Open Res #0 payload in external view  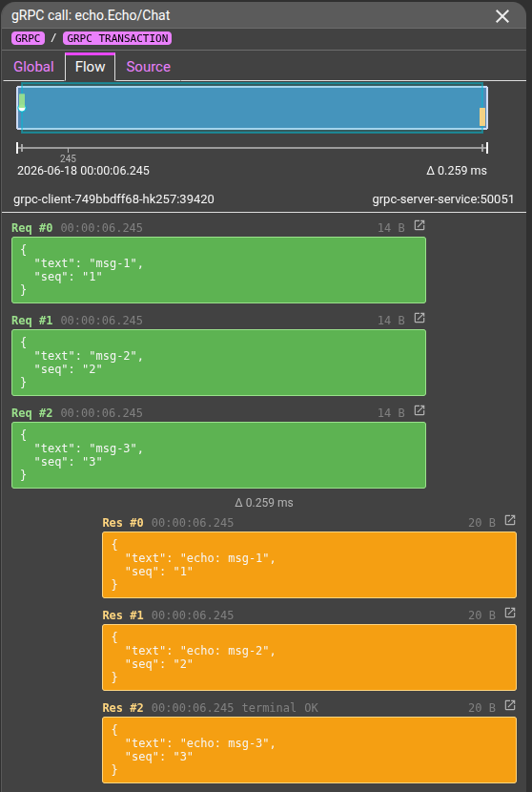[x=510, y=520]
